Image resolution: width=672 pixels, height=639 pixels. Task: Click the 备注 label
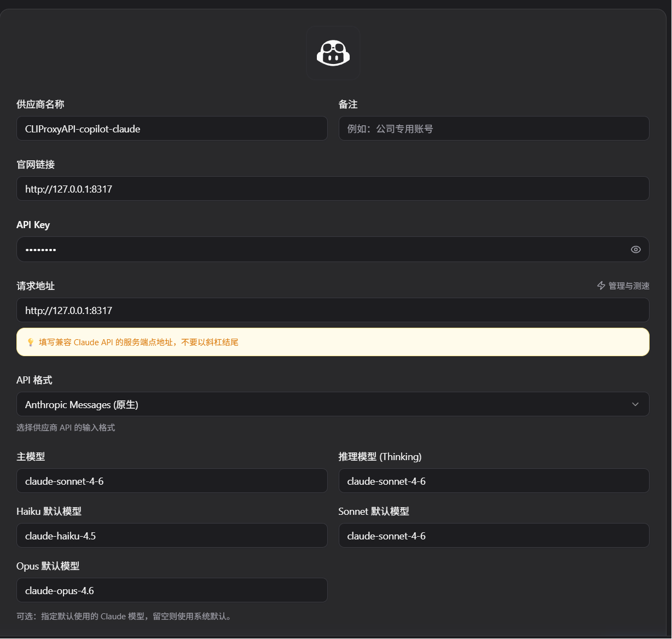[348, 104]
